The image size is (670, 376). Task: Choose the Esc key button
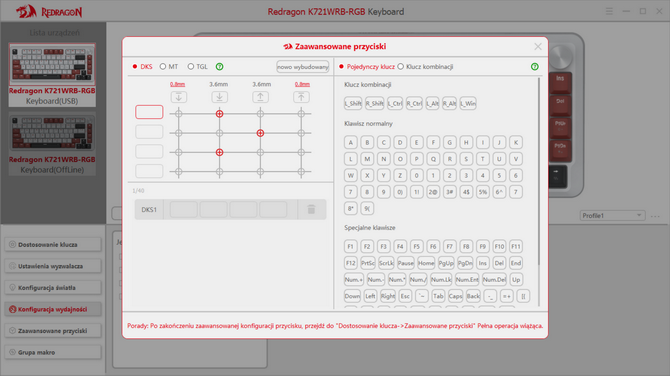[405, 296]
